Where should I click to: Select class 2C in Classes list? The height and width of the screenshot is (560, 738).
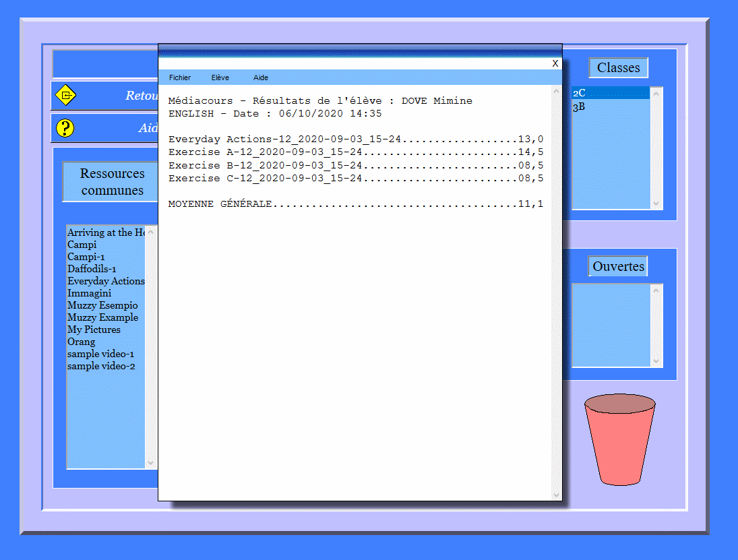(x=611, y=93)
